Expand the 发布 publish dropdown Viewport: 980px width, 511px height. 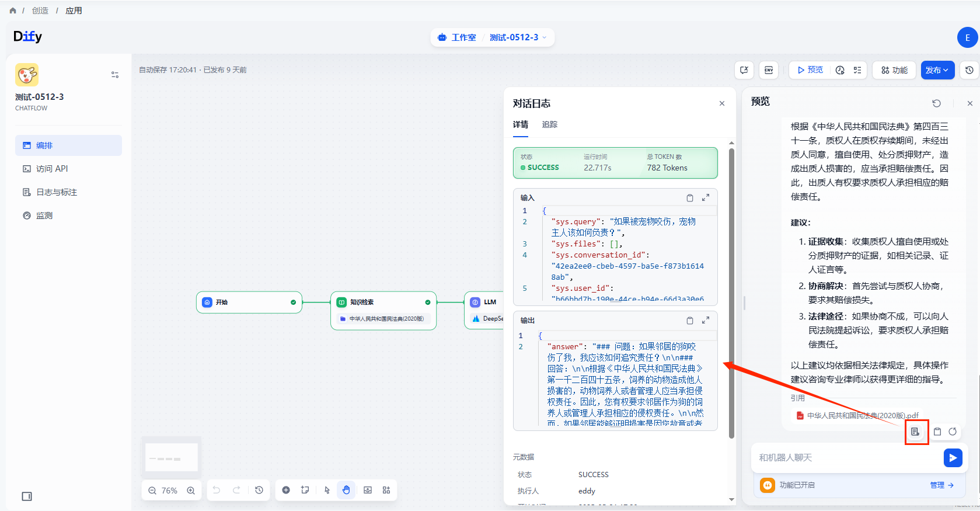(938, 70)
